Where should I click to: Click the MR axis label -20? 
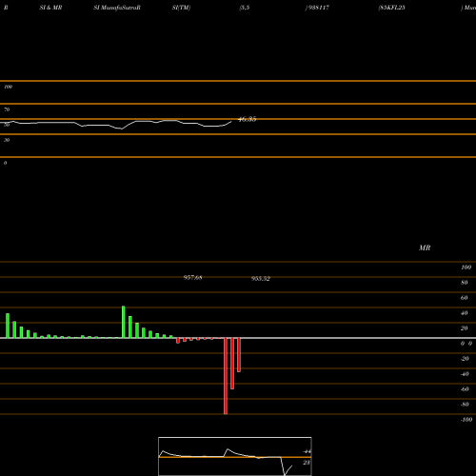(x=465, y=359)
